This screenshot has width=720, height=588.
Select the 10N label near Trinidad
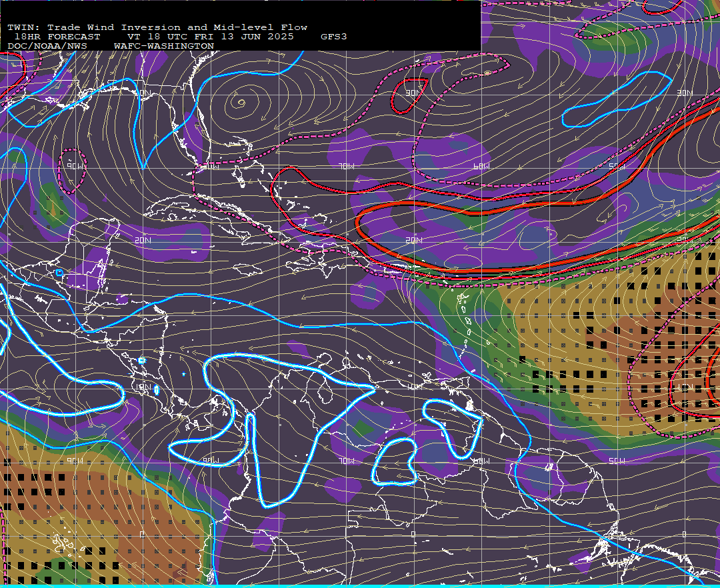coord(414,387)
